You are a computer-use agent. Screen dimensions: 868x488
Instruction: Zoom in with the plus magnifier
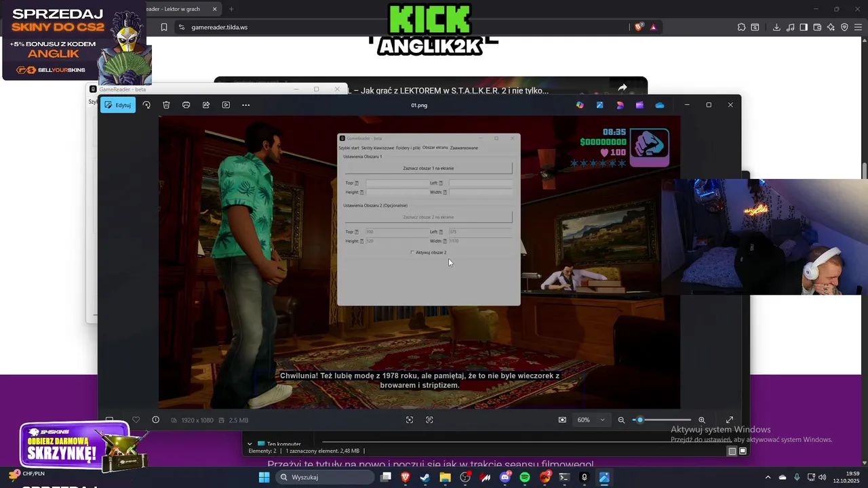[702, 420]
